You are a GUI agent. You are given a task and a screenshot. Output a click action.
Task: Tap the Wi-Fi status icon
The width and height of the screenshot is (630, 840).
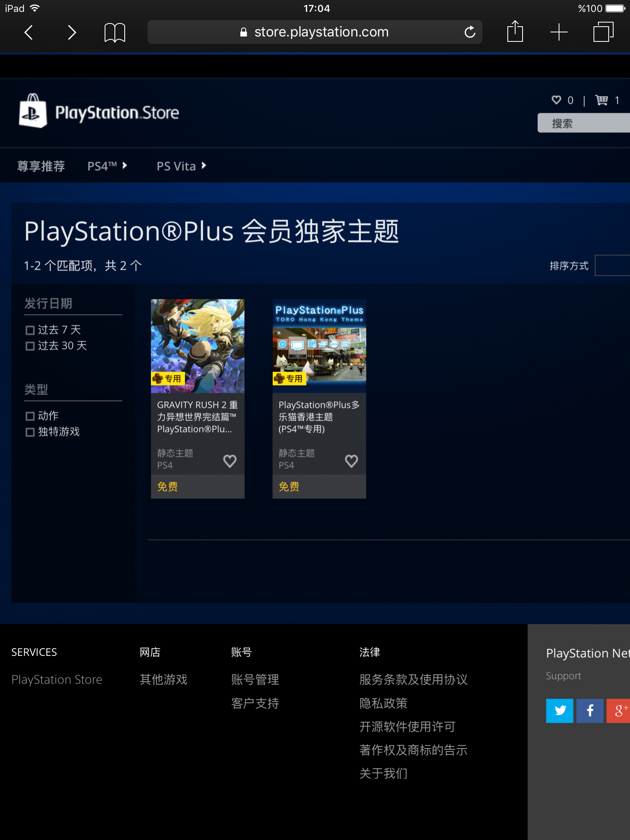click(x=35, y=8)
